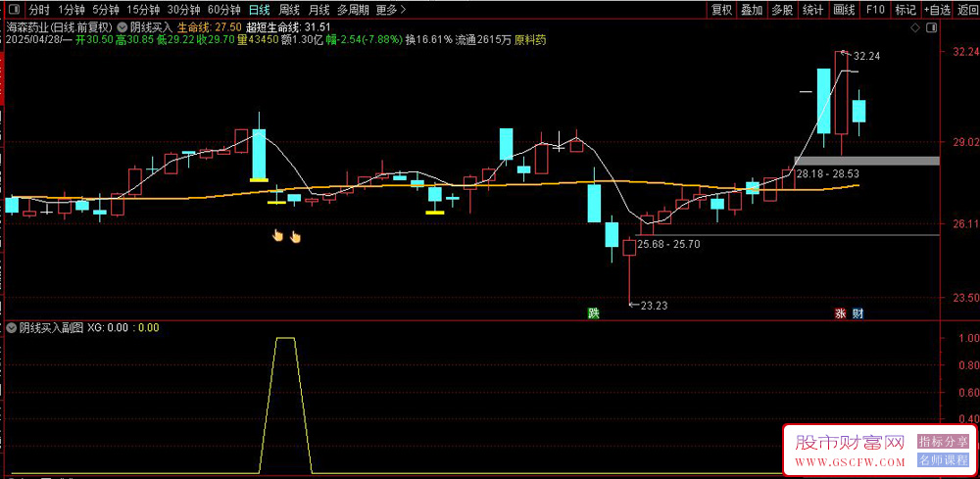Click the blue 财 marker below the chart
The height and width of the screenshot is (479, 980).
(858, 313)
